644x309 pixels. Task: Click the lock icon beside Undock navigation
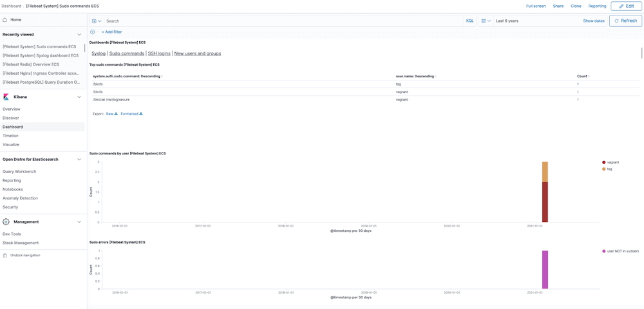coord(5,255)
